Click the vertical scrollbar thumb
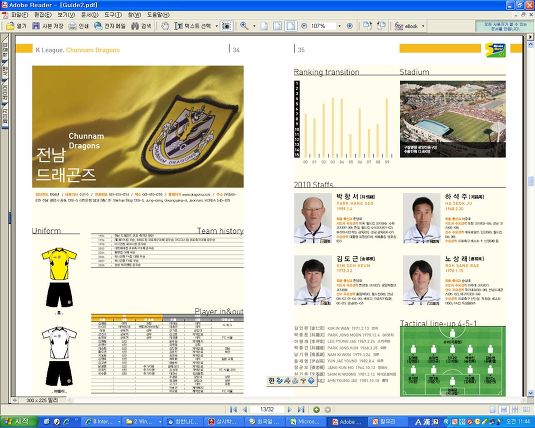 [x=531, y=181]
